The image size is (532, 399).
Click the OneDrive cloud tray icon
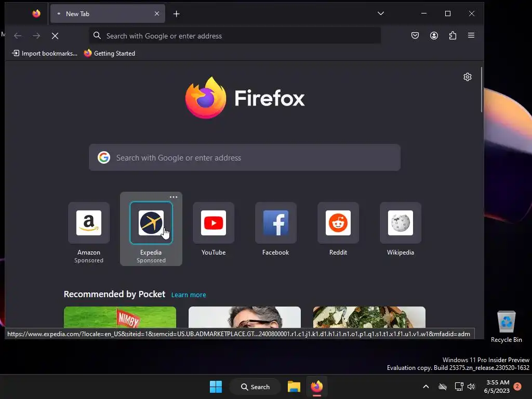pyautogui.click(x=443, y=387)
